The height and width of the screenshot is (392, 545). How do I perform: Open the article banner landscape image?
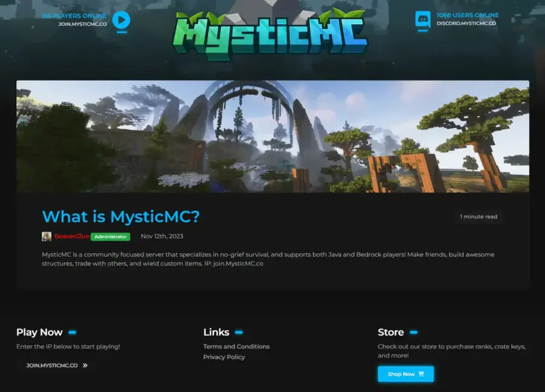(x=273, y=137)
